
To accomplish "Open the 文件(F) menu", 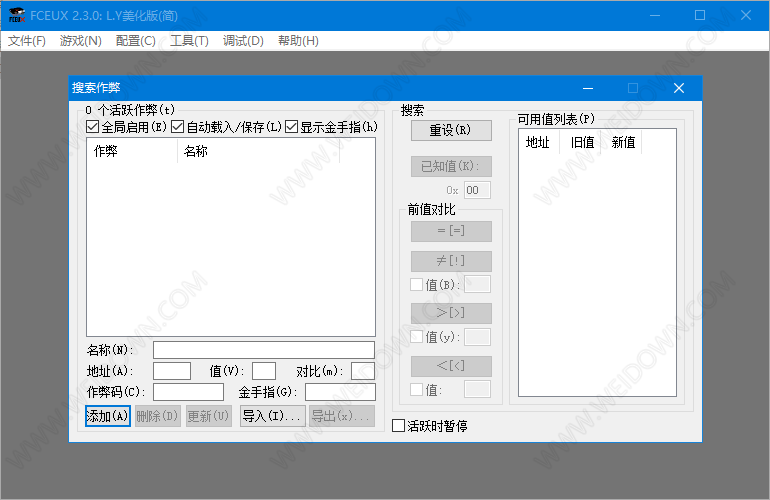I will 27,41.
